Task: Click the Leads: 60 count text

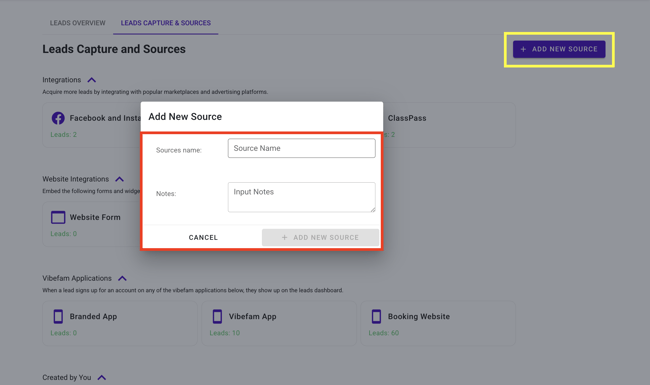Action: click(384, 333)
